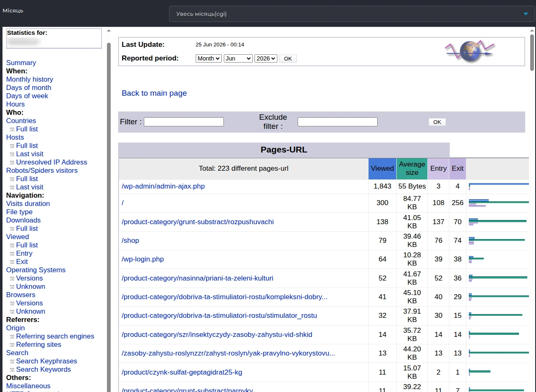
Task: Focus the Exclude filter input field
Action: (337, 122)
